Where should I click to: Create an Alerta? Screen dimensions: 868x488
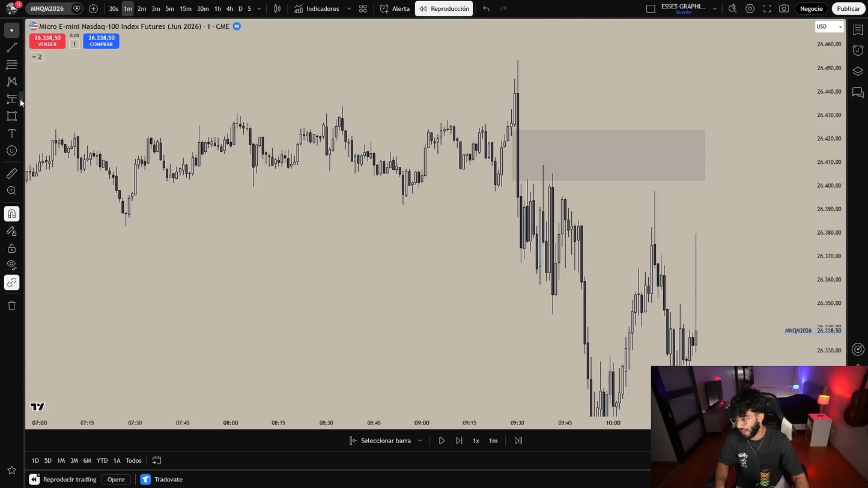(395, 9)
